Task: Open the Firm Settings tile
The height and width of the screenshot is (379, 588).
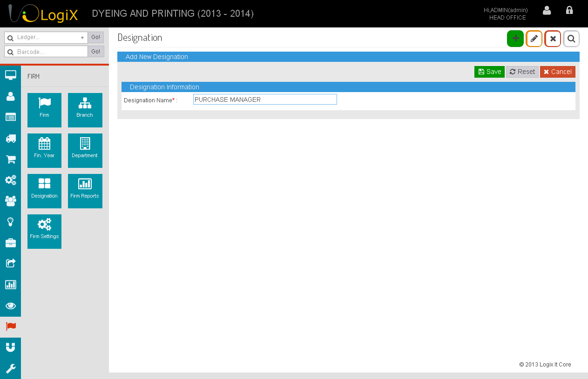Action: click(44, 232)
